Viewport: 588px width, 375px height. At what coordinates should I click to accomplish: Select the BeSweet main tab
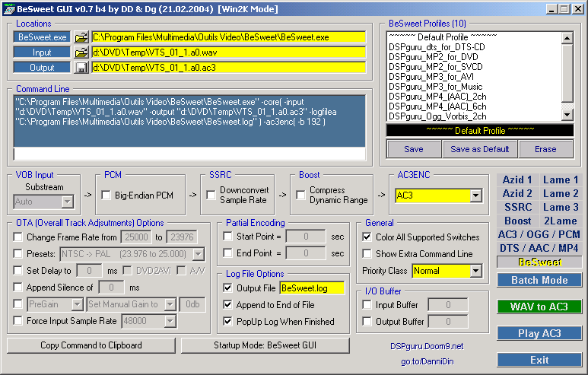tap(539, 262)
